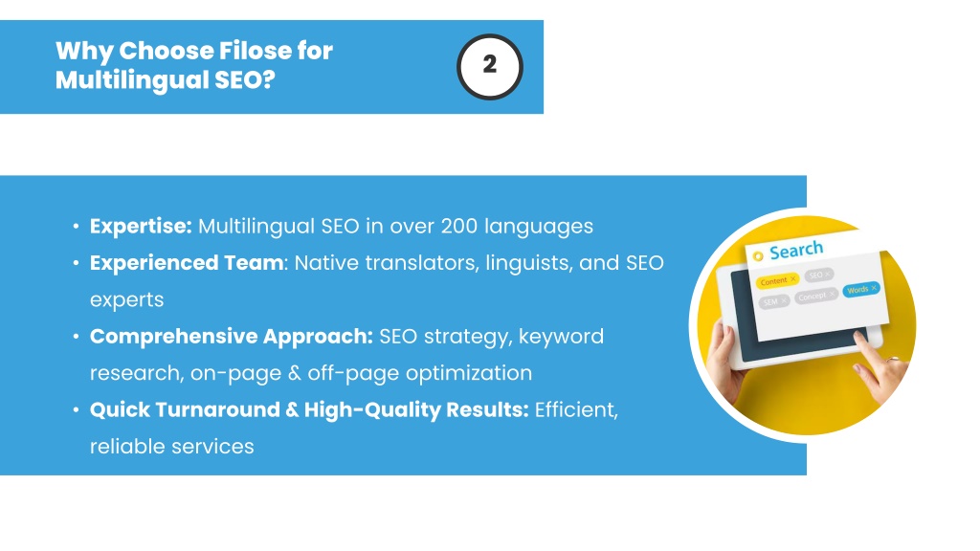Click the bold Expertise: label

[141, 226]
